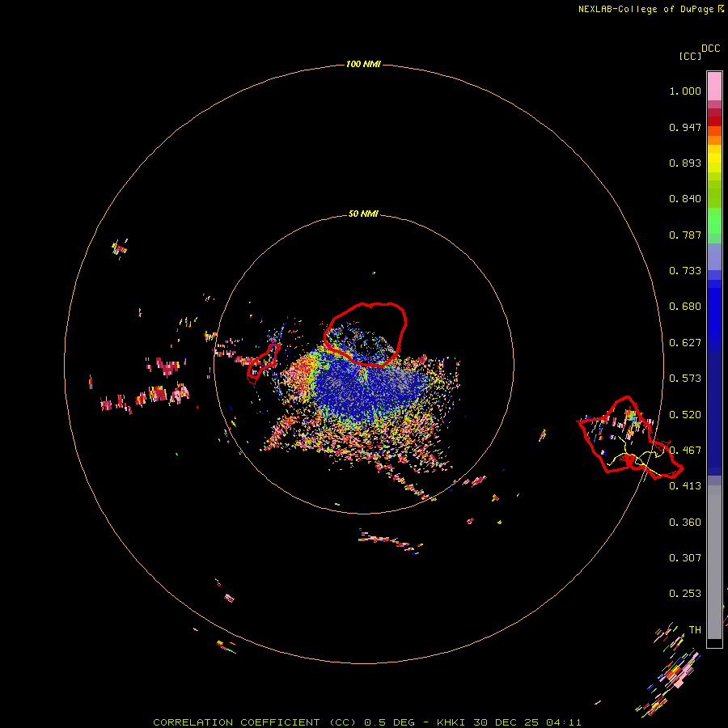Select the 0.520 scale value

[x=685, y=415]
